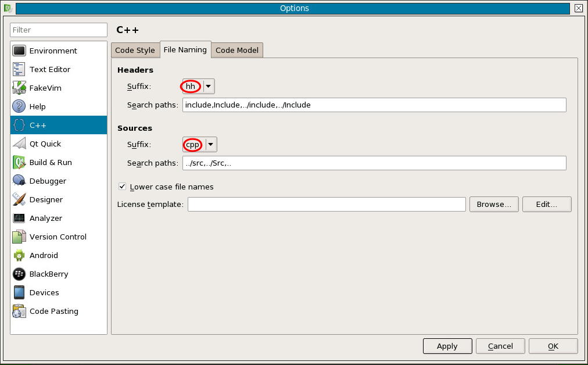Select the Version Control label in the list
Viewport: 588px width, 365px height.
[x=58, y=237]
